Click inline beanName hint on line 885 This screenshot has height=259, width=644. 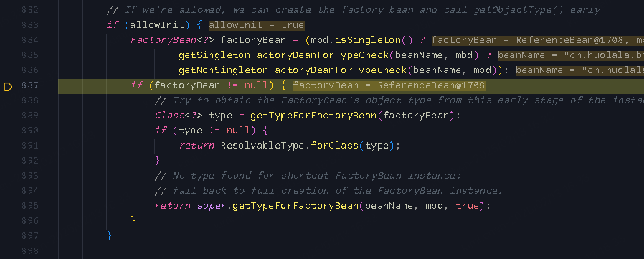571,55
